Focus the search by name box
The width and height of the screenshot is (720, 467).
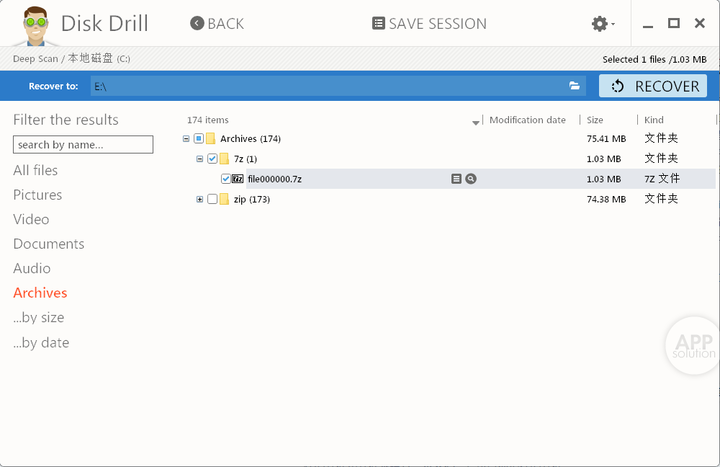point(83,145)
